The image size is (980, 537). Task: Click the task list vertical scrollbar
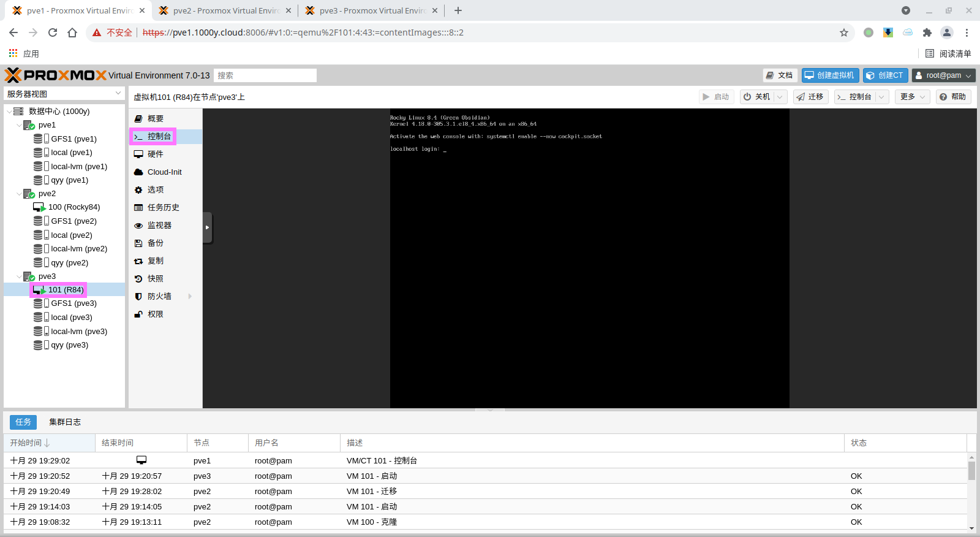tap(971, 471)
